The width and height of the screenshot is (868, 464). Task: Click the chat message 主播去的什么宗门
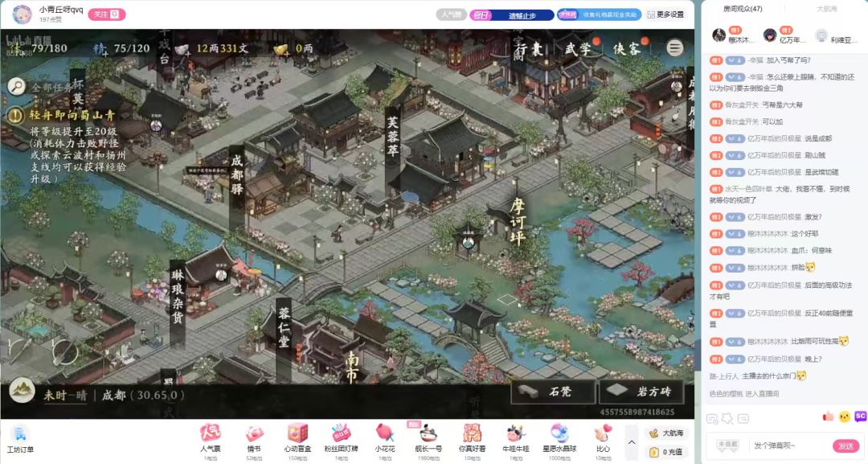(769, 376)
